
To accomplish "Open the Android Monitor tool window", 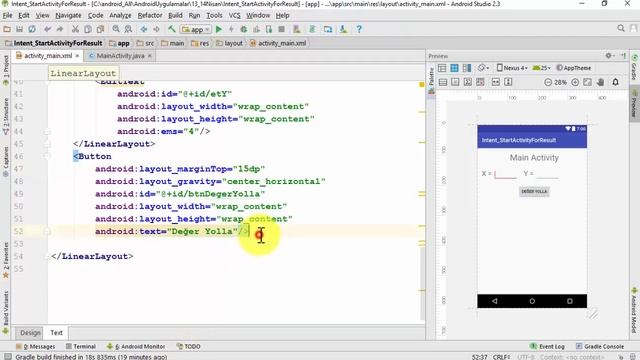I will 136,347.
